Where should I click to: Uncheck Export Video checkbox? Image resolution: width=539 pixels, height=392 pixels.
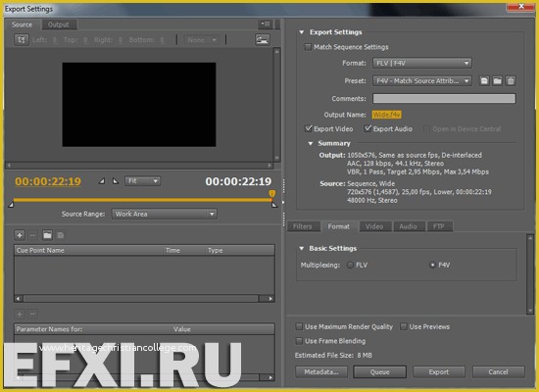click(308, 128)
